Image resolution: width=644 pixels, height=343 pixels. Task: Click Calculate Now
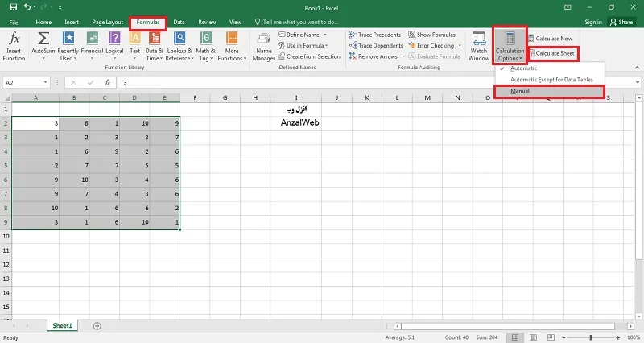click(x=551, y=38)
